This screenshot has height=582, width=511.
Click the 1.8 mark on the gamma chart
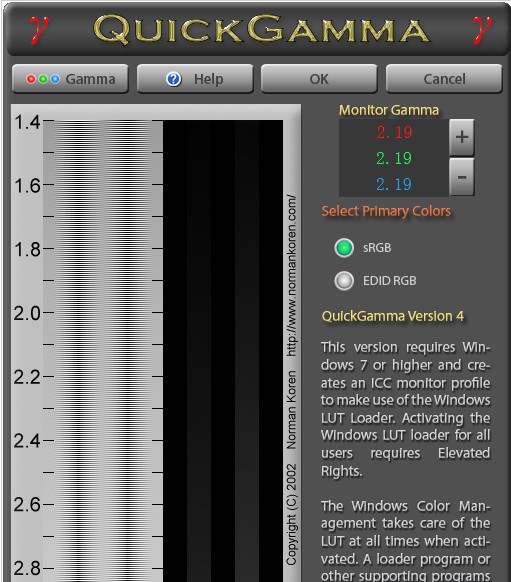(27, 249)
